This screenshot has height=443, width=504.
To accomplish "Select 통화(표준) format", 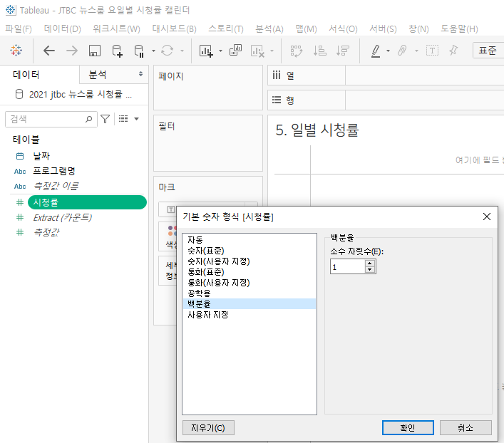I will [x=250, y=272].
